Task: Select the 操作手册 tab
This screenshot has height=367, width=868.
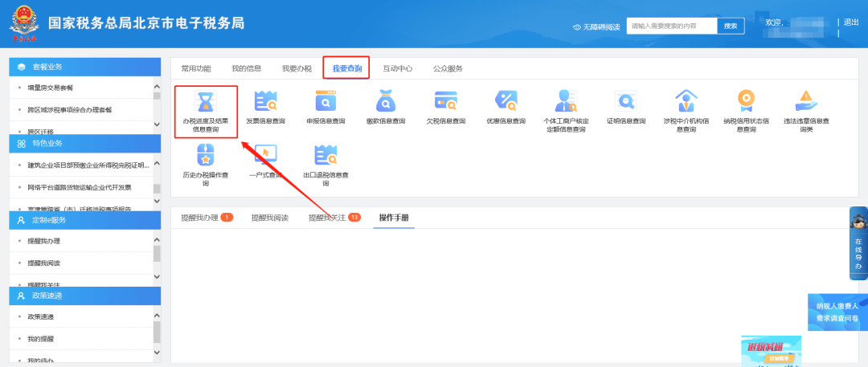Action: [x=394, y=218]
